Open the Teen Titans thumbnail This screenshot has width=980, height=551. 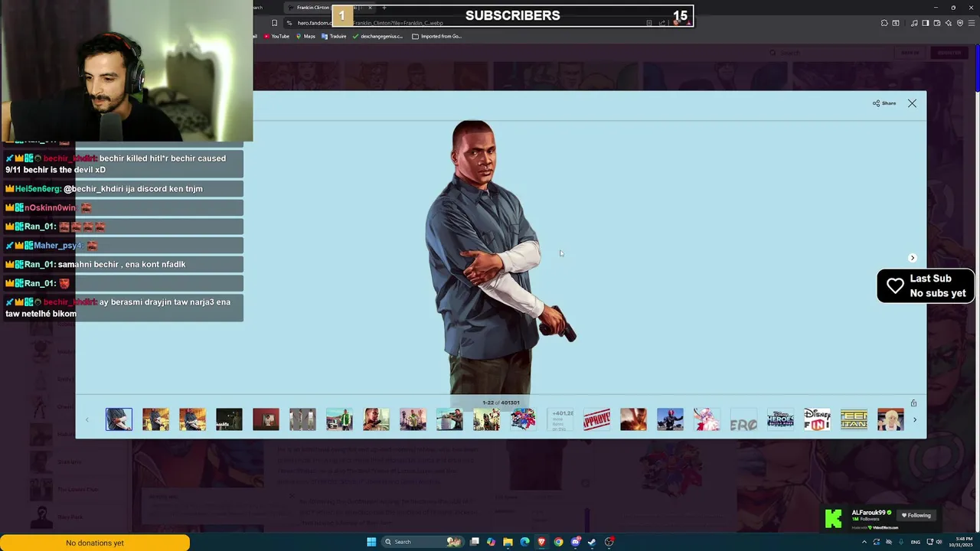click(x=854, y=419)
